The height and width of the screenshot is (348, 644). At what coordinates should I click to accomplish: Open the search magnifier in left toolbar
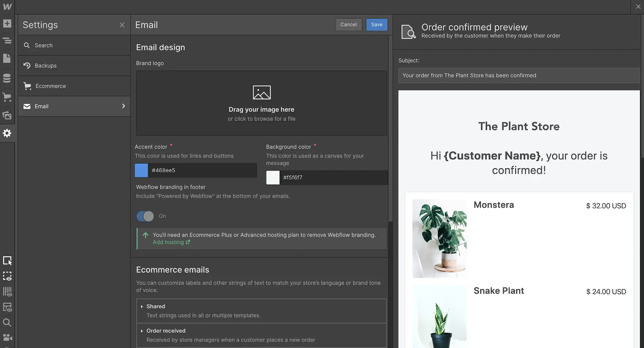click(x=7, y=322)
